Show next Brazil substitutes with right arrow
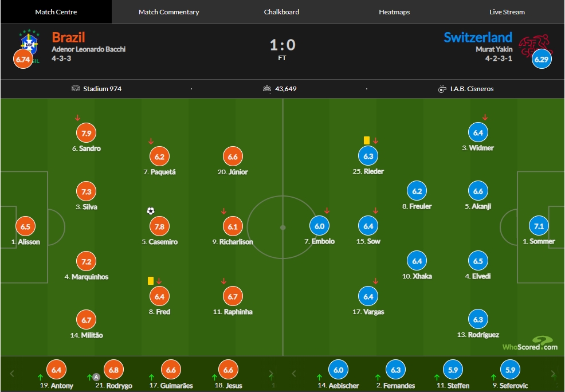The height and width of the screenshot is (392, 565). (x=271, y=374)
